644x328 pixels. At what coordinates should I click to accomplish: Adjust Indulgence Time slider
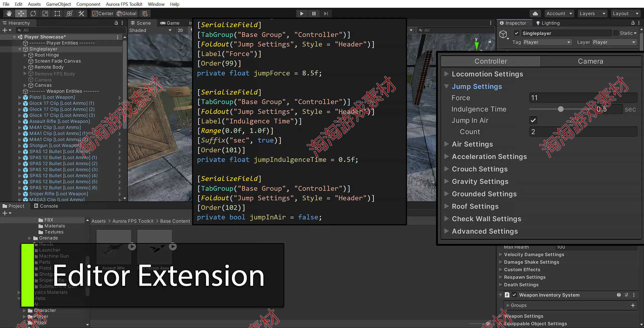(x=560, y=109)
